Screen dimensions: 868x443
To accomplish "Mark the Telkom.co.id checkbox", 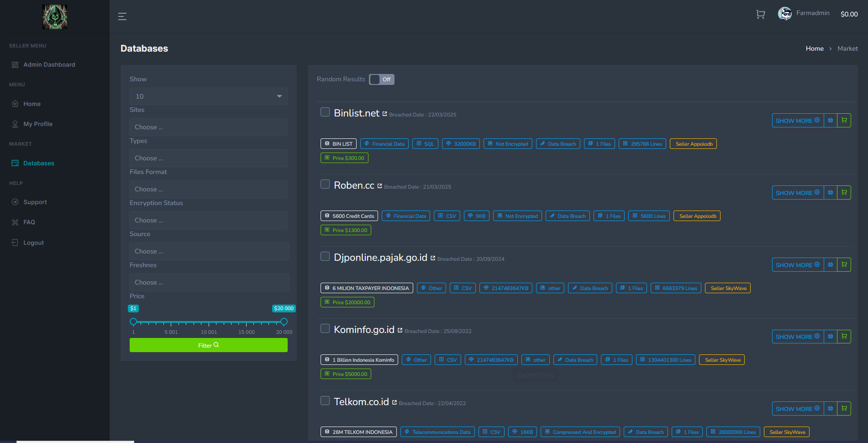I will pos(325,401).
